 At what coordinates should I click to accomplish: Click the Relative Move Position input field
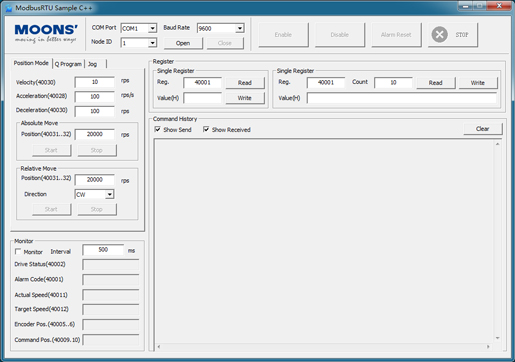tap(95, 180)
